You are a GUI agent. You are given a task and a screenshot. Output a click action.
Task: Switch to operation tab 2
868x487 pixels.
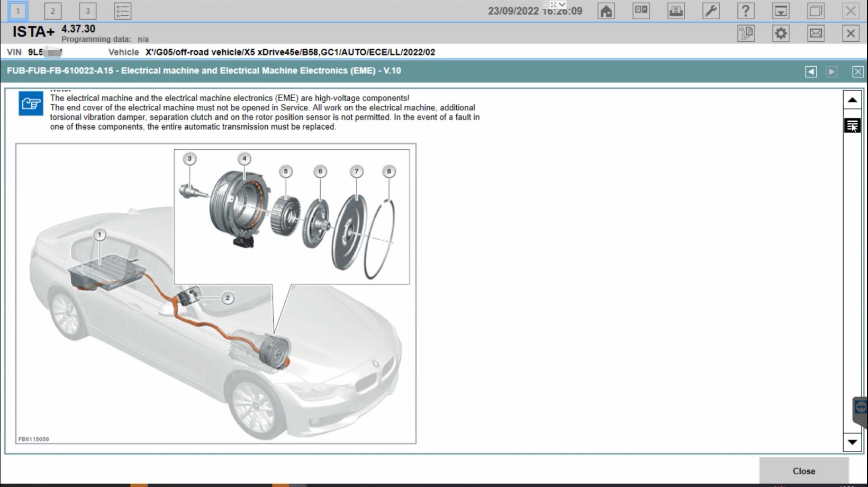[52, 11]
